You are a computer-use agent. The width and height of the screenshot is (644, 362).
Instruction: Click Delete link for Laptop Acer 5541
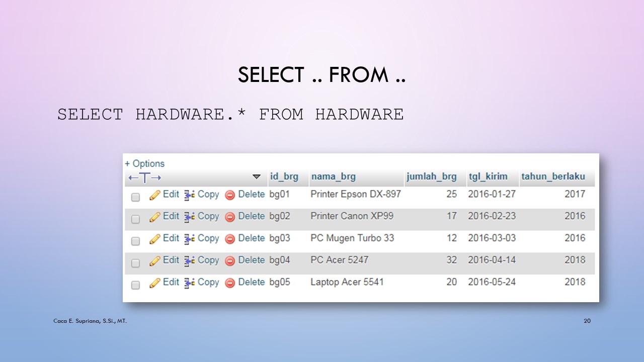(252, 282)
